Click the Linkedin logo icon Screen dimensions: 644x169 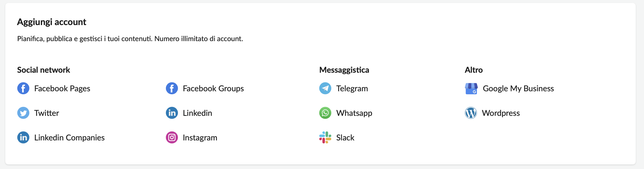point(172,113)
